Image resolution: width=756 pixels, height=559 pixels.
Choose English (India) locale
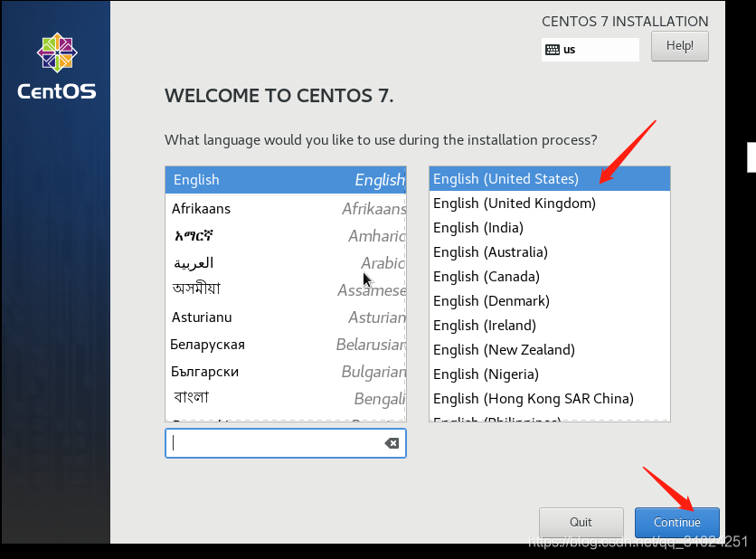[550, 228]
